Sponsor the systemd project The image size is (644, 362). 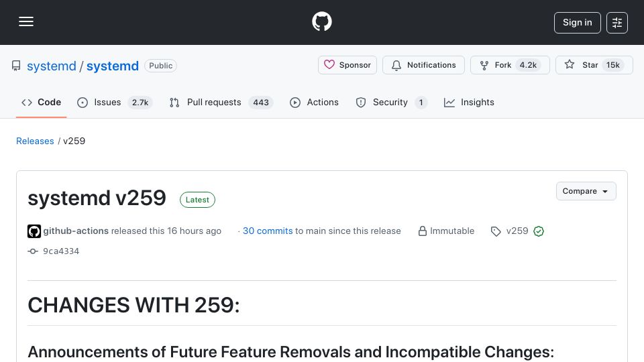pyautogui.click(x=347, y=65)
